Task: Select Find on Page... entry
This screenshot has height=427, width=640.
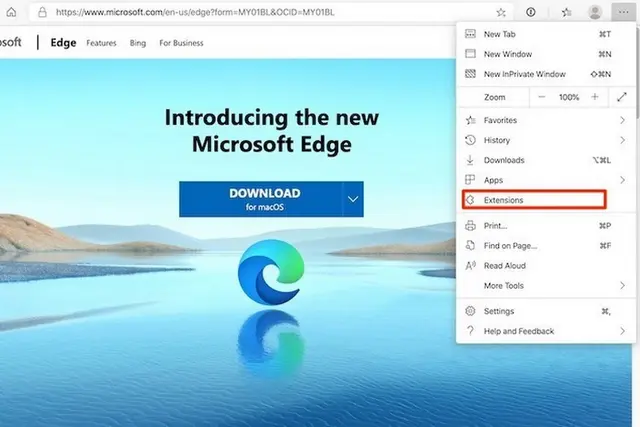Action: click(546, 245)
